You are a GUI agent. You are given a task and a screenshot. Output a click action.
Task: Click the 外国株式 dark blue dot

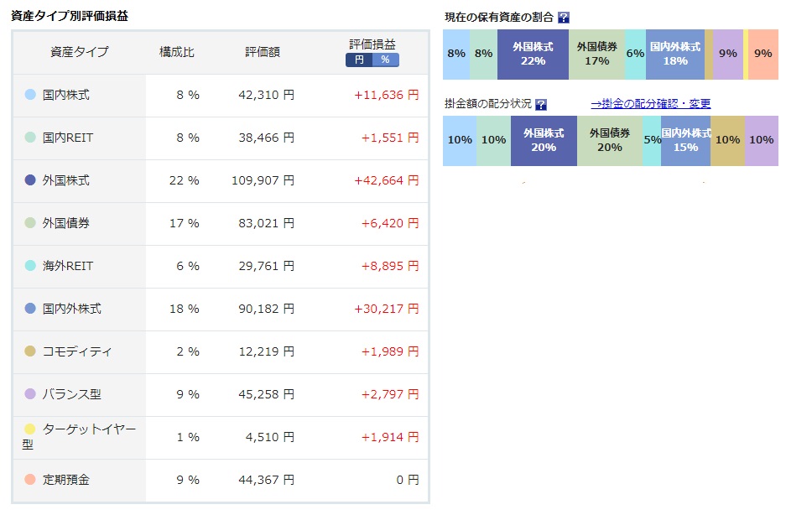coord(30,179)
